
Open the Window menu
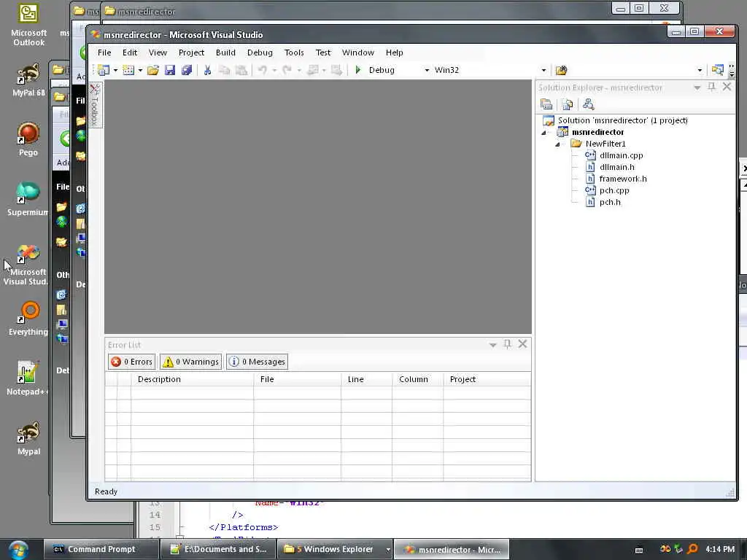click(357, 52)
